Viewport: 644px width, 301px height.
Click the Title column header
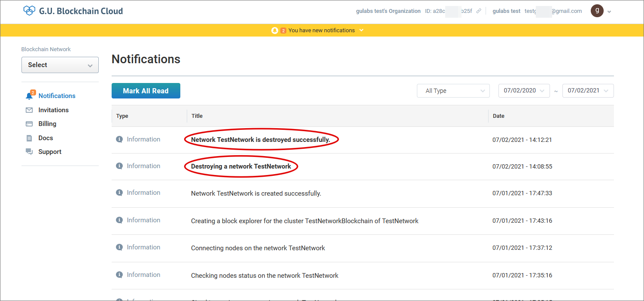[x=197, y=116]
